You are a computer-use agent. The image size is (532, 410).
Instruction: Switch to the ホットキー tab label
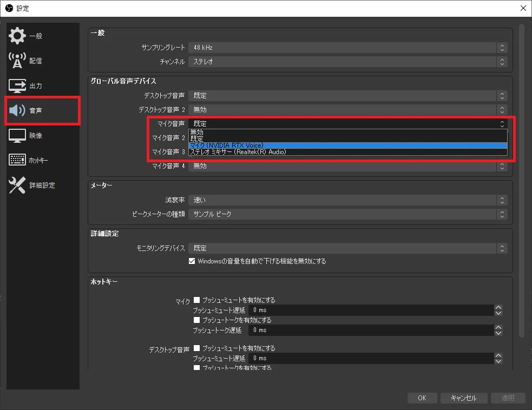point(38,161)
